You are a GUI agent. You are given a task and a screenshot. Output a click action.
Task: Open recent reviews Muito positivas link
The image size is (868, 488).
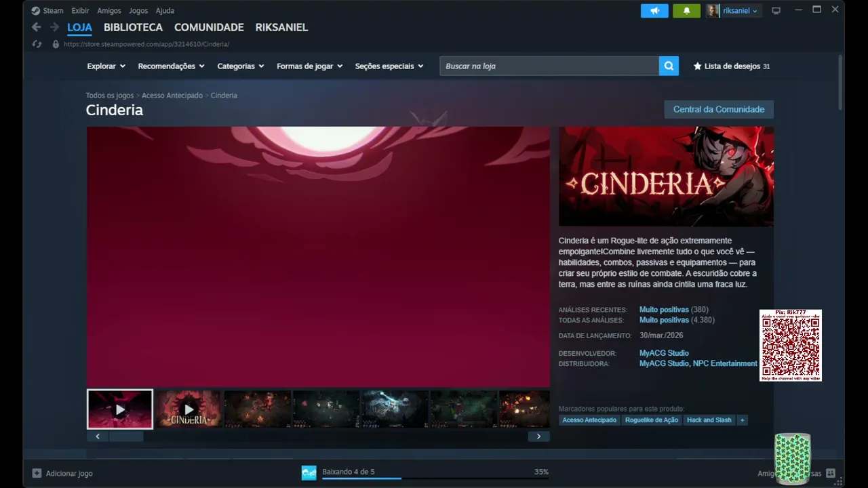click(664, 310)
